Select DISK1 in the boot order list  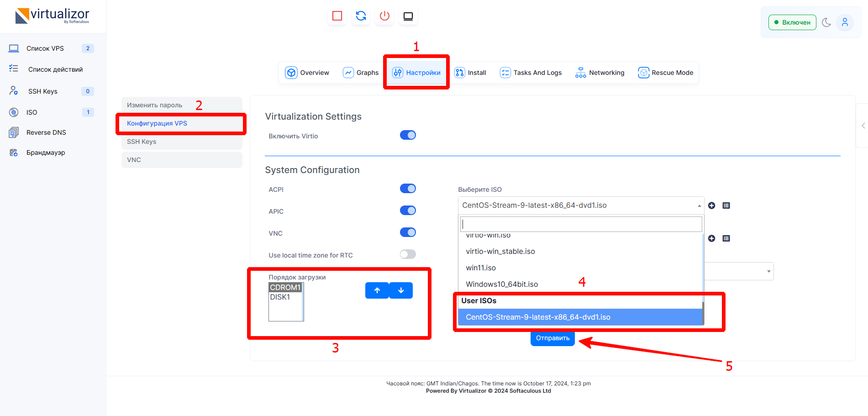coord(285,297)
